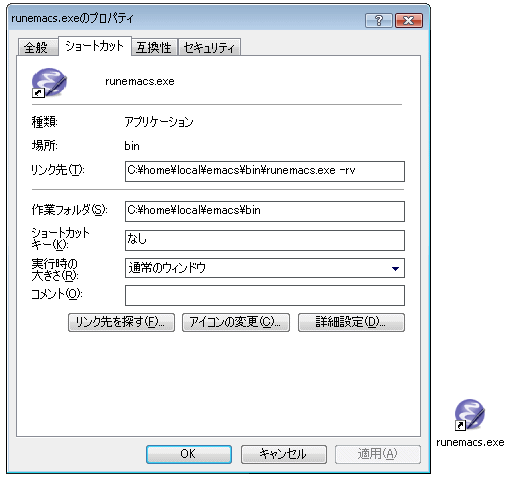Click リンク先を探す button
The height and width of the screenshot is (478, 508).
(x=121, y=322)
